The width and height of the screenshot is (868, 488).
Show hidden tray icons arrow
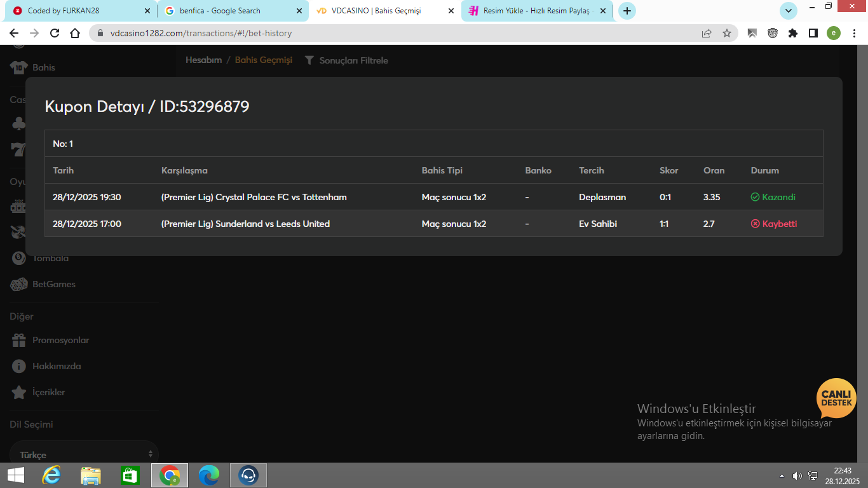tap(782, 475)
